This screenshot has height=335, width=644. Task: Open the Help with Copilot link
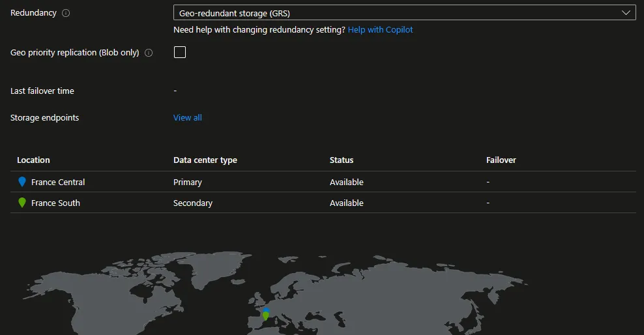(x=380, y=29)
